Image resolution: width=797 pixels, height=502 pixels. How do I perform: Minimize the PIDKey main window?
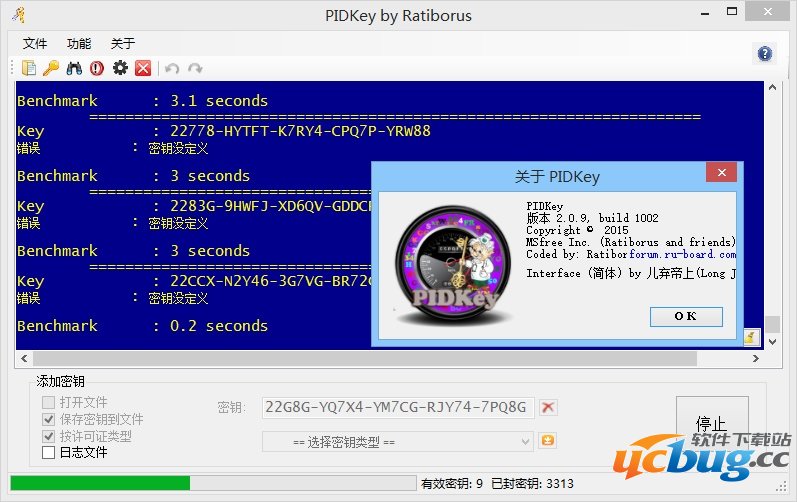(x=704, y=12)
